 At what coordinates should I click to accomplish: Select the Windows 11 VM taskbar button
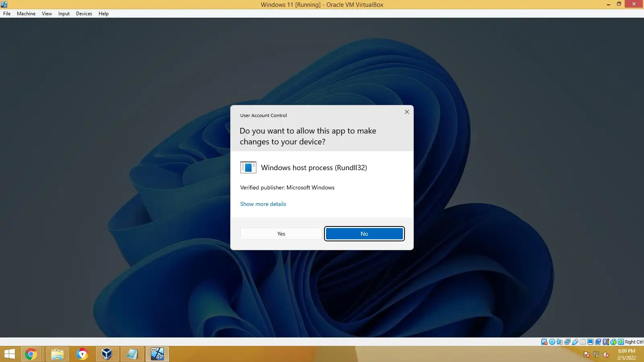coord(157,354)
